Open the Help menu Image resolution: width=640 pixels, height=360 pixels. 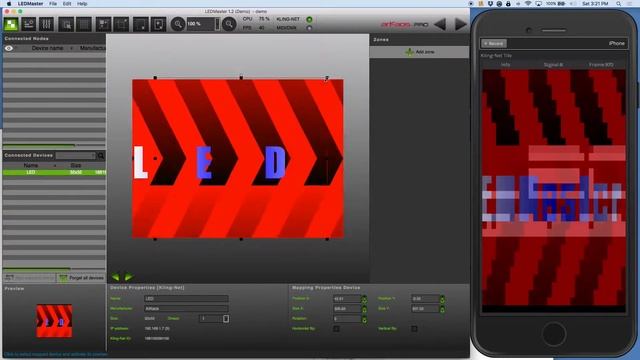click(x=82, y=4)
